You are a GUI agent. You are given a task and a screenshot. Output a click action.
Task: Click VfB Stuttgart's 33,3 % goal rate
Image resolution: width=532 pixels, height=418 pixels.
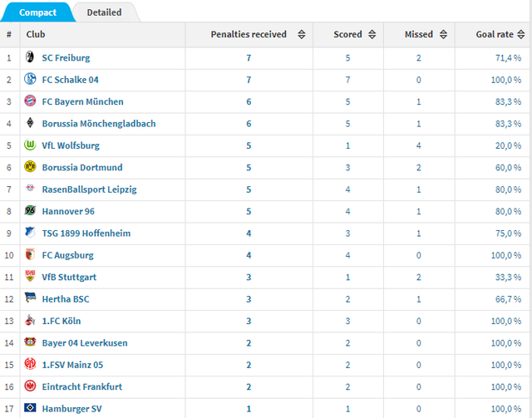click(508, 278)
